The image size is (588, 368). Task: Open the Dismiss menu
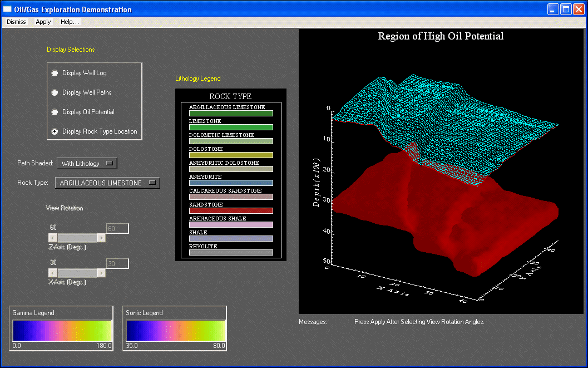click(x=16, y=22)
